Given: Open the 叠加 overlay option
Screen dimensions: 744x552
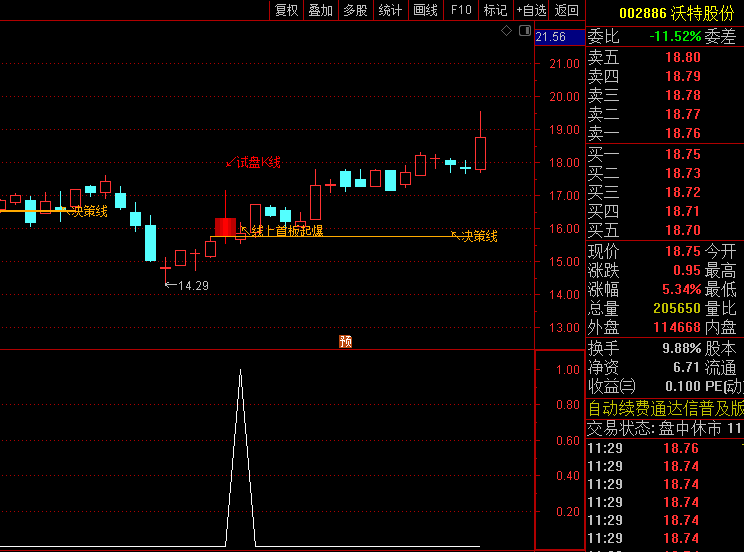Looking at the screenshot, I should coord(321,10).
